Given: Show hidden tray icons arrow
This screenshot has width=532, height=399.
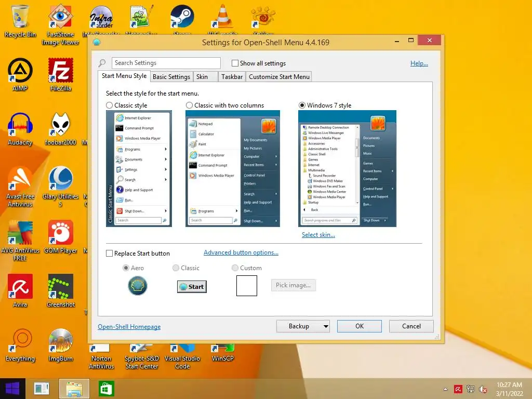Looking at the screenshot, I should 445,389.
